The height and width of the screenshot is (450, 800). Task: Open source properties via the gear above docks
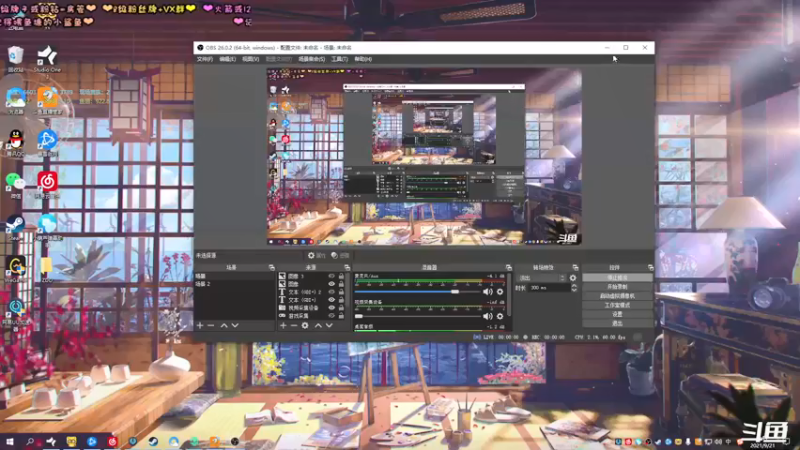click(x=316, y=255)
